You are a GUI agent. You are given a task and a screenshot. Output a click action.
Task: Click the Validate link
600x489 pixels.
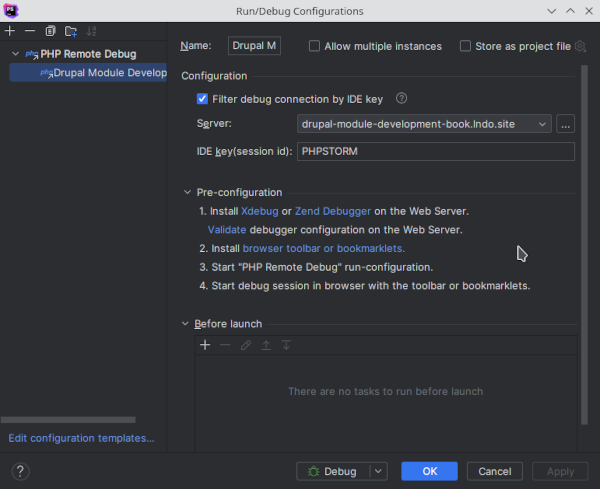click(x=227, y=230)
